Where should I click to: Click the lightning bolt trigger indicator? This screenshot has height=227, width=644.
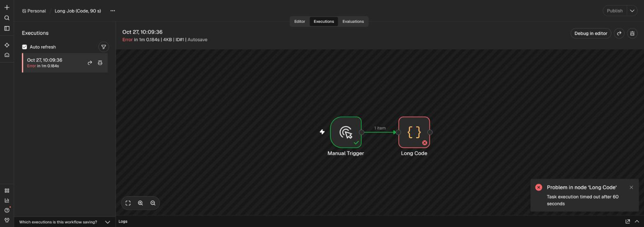[x=322, y=132]
